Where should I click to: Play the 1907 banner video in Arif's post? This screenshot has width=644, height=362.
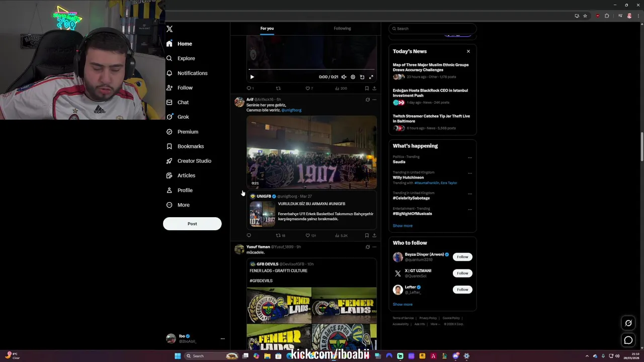coord(311,152)
